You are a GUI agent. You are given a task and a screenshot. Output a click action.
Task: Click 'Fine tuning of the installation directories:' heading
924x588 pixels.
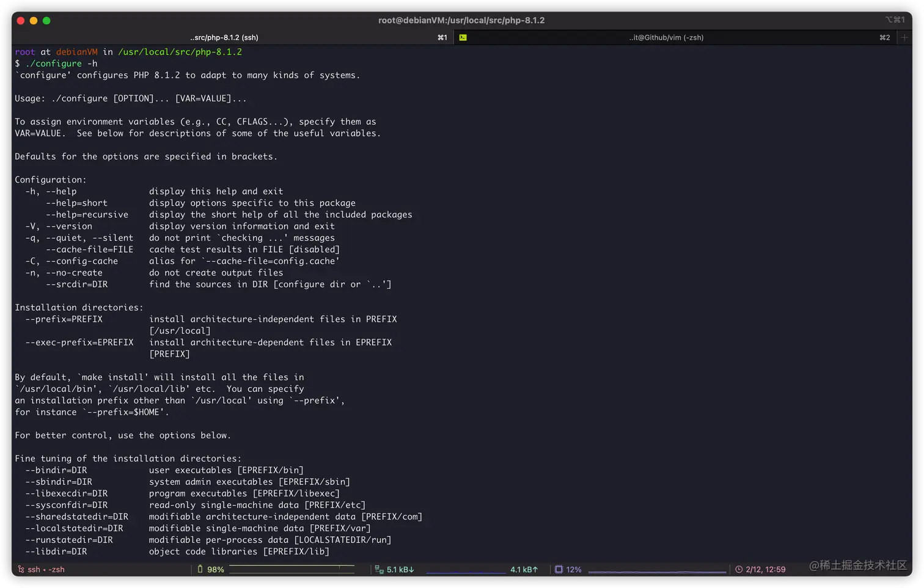(128, 458)
